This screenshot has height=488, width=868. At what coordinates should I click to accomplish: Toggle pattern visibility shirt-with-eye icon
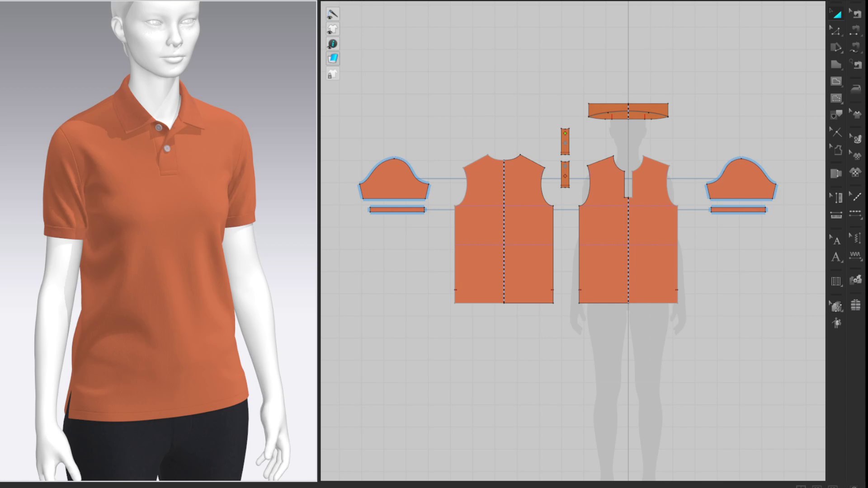coord(332,29)
